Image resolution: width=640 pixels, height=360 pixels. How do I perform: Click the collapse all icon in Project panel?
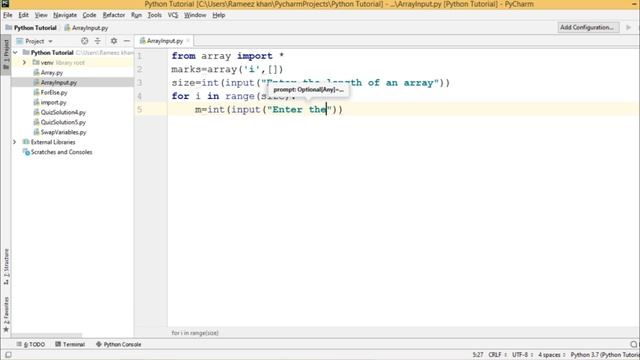[98, 41]
